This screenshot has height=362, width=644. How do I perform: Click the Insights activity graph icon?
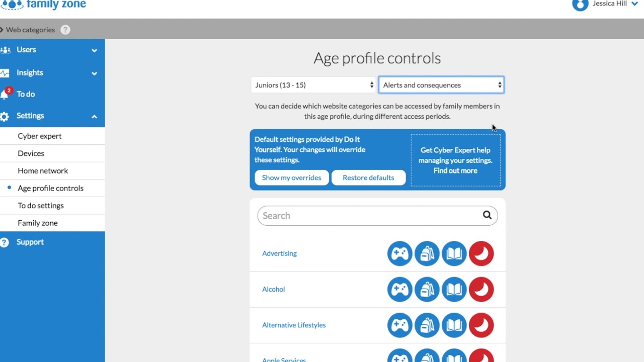click(x=5, y=73)
